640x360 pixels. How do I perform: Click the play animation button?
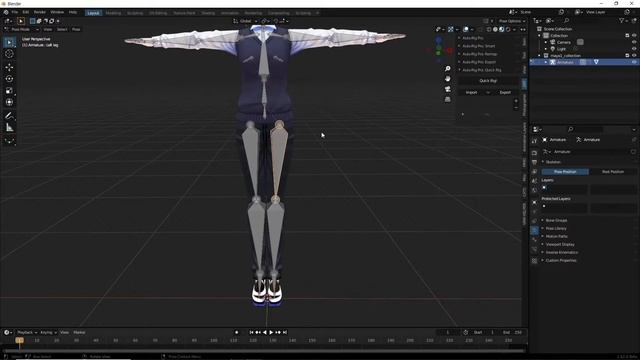[x=271, y=333]
